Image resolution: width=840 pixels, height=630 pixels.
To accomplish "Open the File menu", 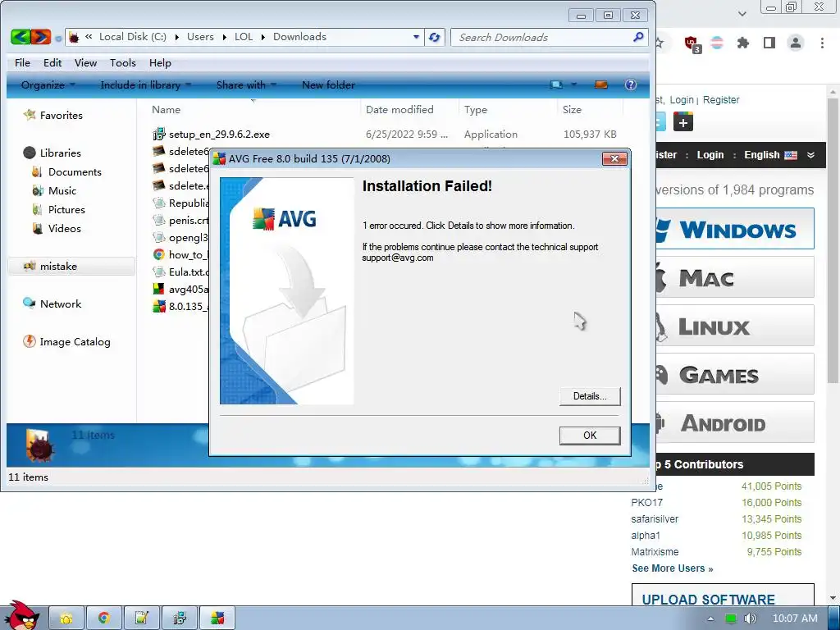I will tap(22, 62).
